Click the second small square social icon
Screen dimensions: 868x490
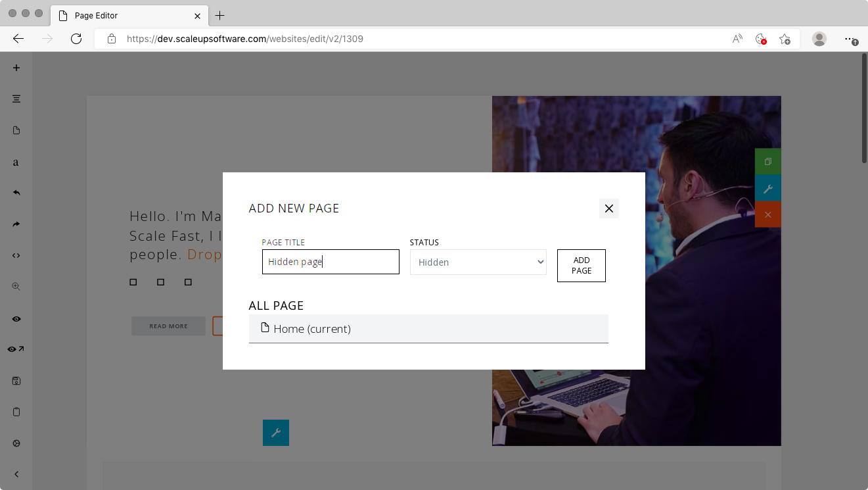161,282
